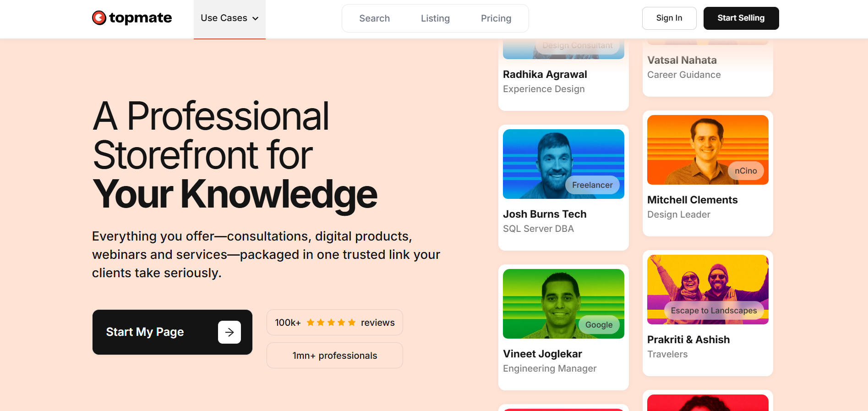The height and width of the screenshot is (411, 868).
Task: Open Vineet Joglekar profile photo
Action: point(563,304)
